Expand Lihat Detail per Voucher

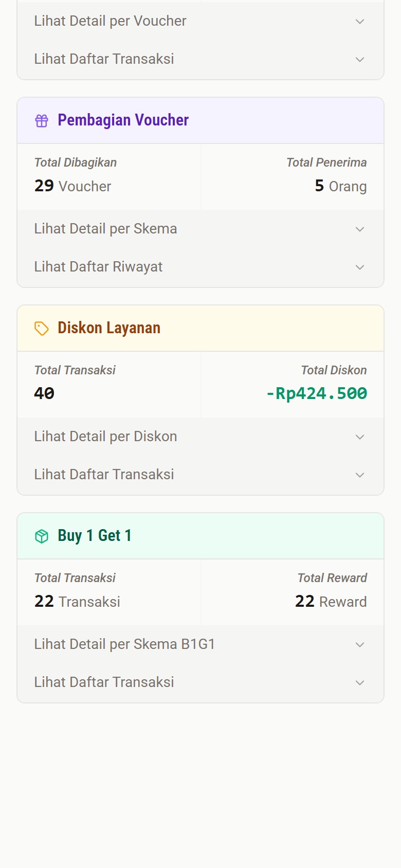pos(110,21)
